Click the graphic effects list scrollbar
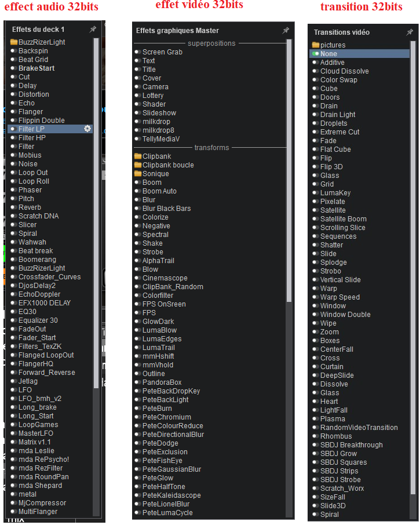 click(x=289, y=170)
